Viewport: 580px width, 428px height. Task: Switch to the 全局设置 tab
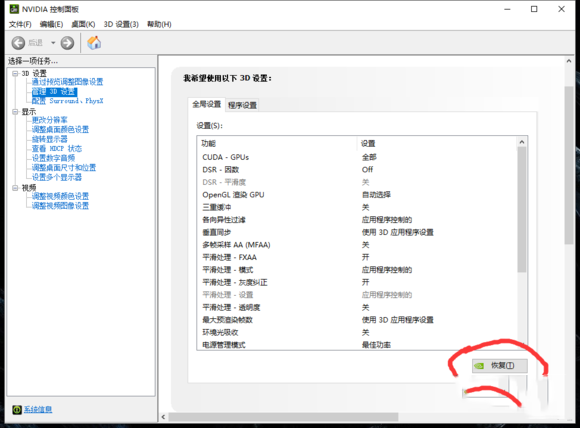click(206, 104)
